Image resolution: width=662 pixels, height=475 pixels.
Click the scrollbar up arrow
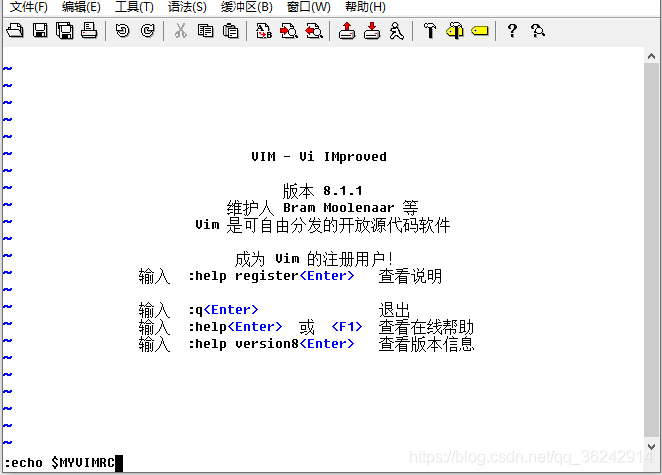pyautogui.click(x=651, y=56)
